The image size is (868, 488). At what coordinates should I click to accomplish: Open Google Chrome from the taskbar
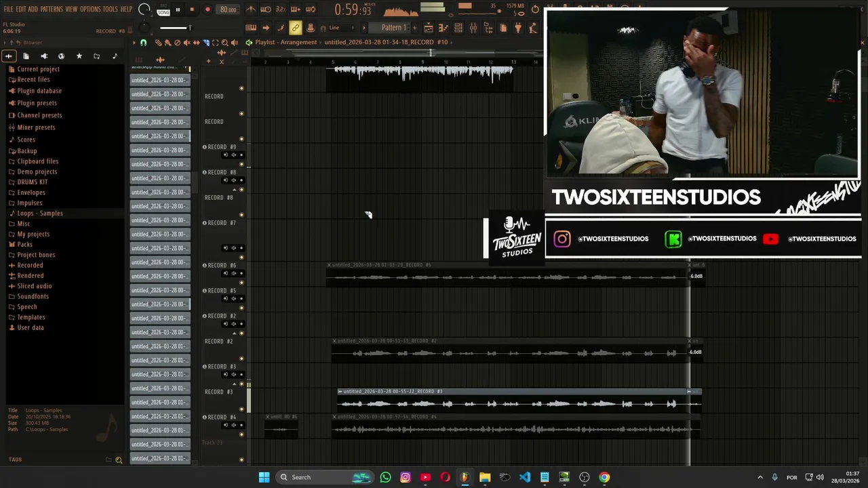pos(604,477)
